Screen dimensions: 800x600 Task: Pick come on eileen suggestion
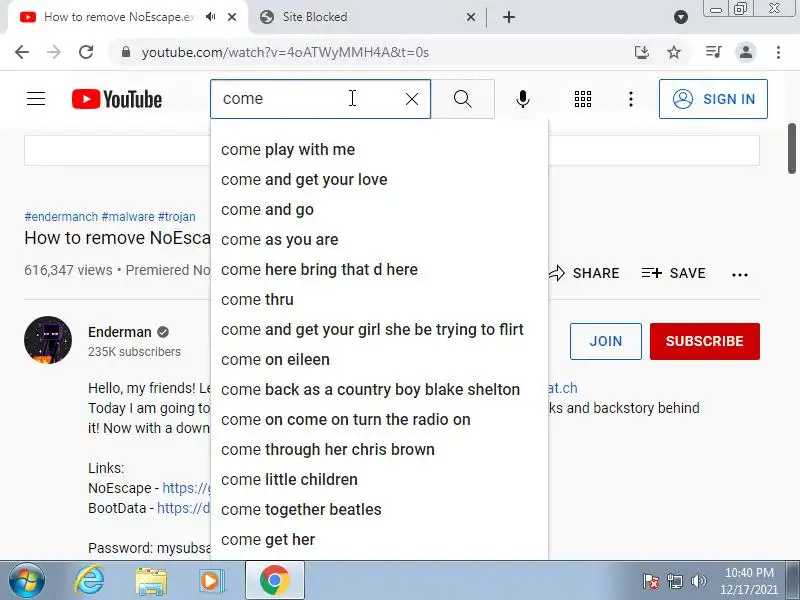point(379,360)
